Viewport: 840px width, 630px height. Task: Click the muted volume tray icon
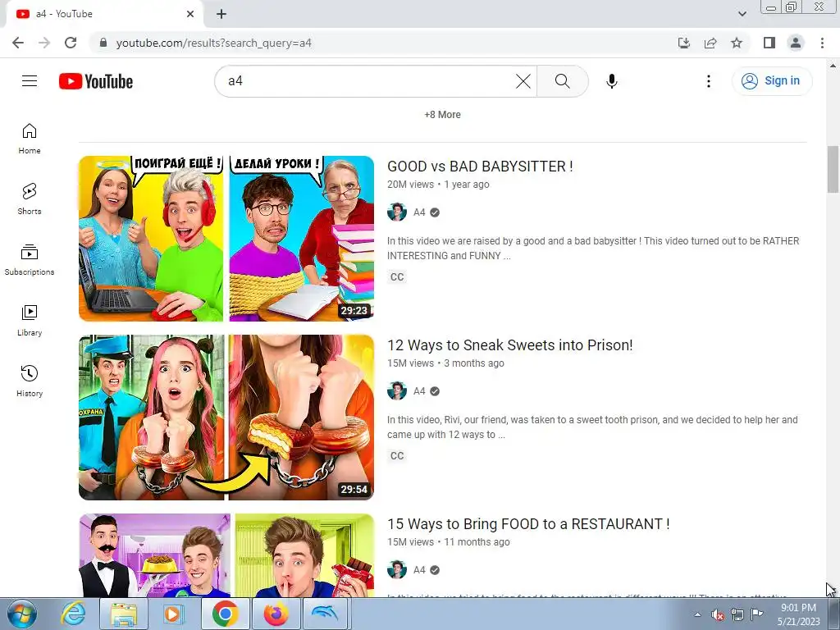[717, 614]
